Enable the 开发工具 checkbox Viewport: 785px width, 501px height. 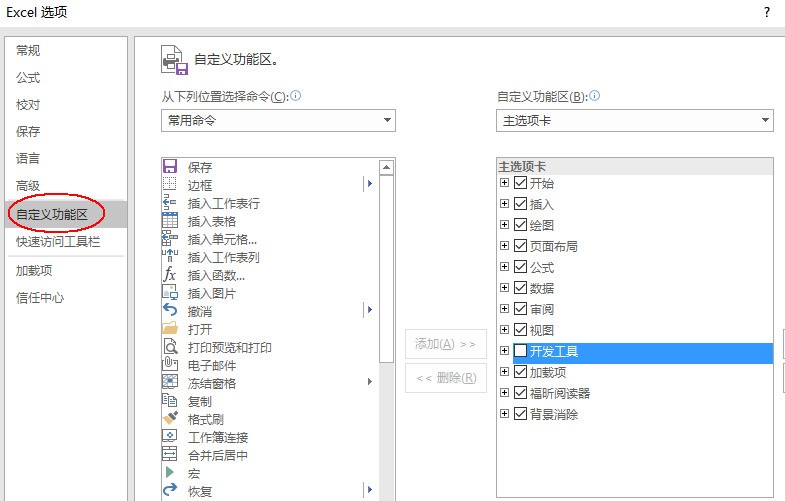(x=521, y=351)
